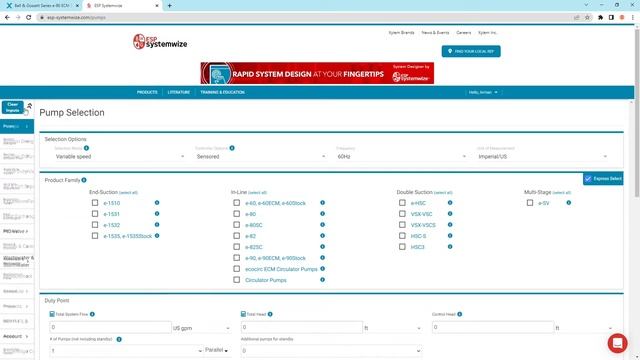Check the e-80 checkbox
This screenshot has height=360, width=640.
click(236, 214)
